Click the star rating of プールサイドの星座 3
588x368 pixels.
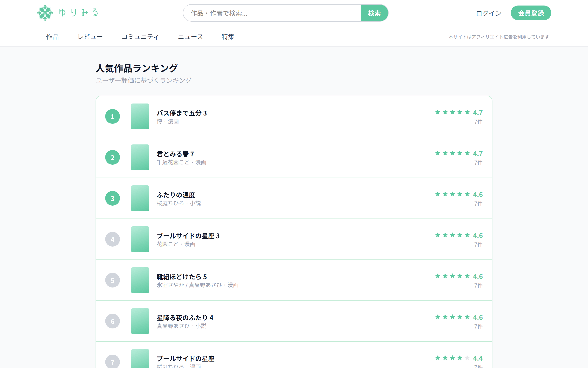coord(452,235)
